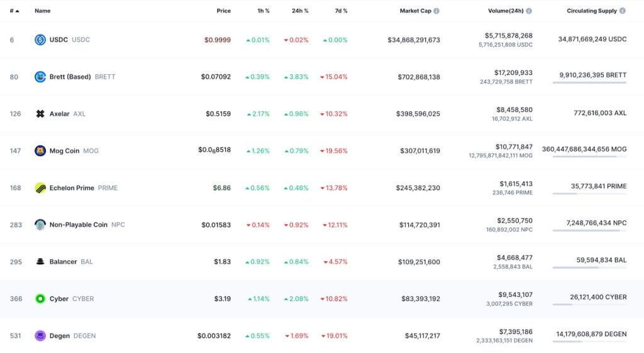Sort by Name column header
This screenshot has height=353, width=644.
click(x=43, y=11)
